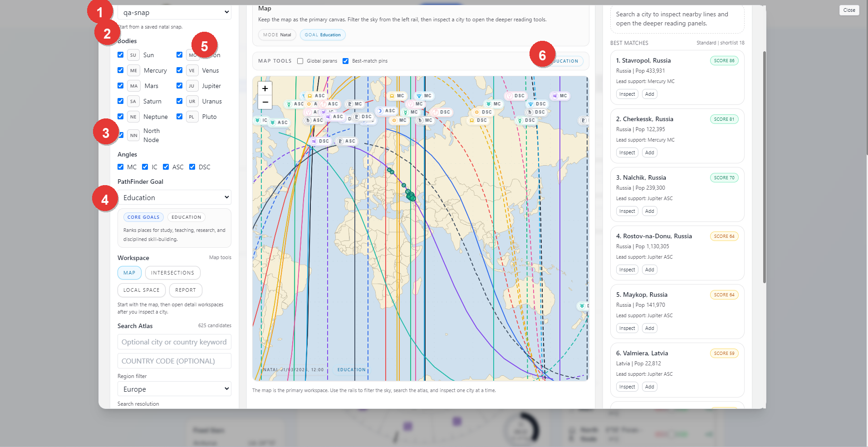This screenshot has width=868, height=447.
Task: Select the Sun DSC line label
Action: click(483, 112)
